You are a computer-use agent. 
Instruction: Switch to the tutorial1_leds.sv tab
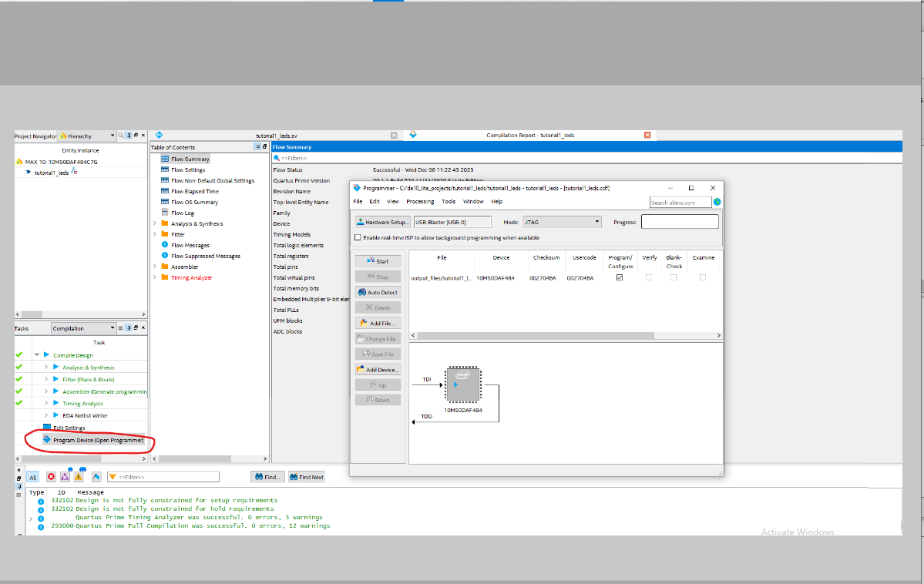click(277, 136)
